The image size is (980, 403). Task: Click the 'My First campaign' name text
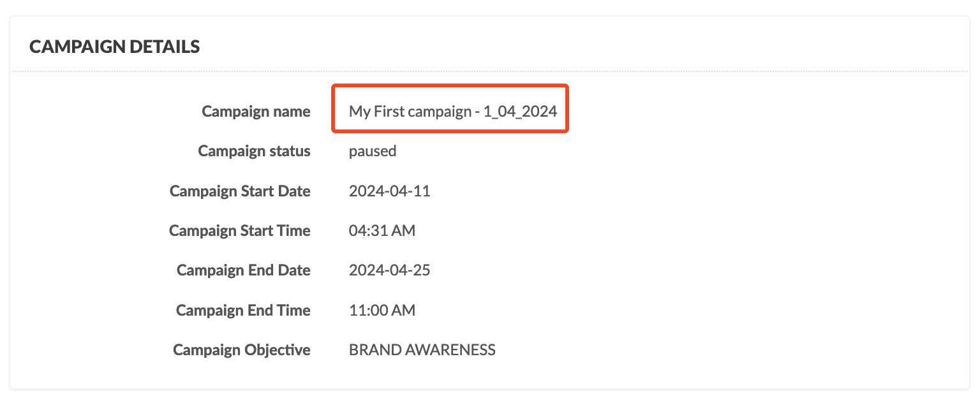pos(408,112)
